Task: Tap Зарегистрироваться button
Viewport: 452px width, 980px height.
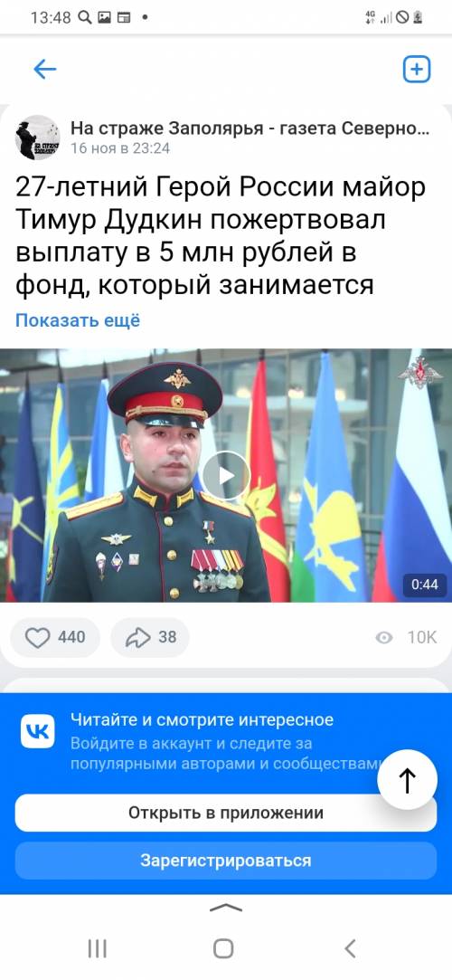Action: click(226, 861)
